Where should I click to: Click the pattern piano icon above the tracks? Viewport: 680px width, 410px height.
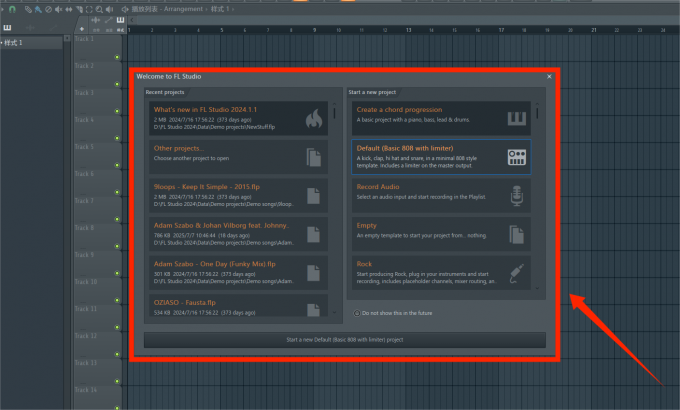pyautogui.click(x=120, y=20)
